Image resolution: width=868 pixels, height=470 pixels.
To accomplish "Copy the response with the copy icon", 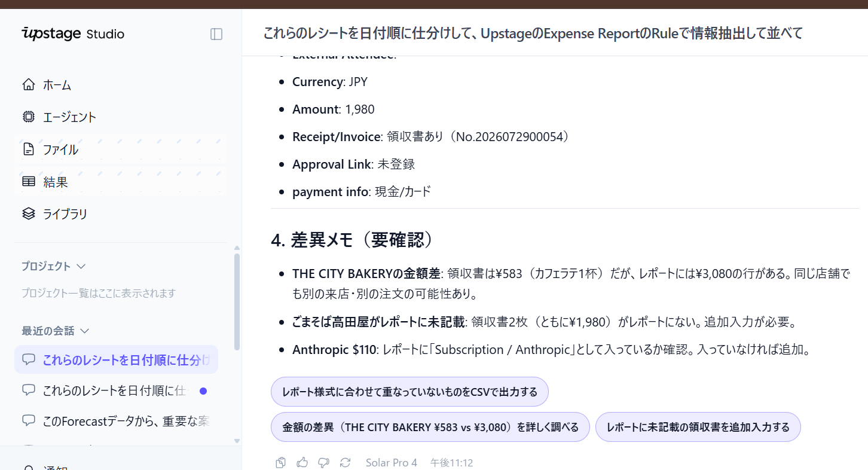I will pyautogui.click(x=281, y=463).
